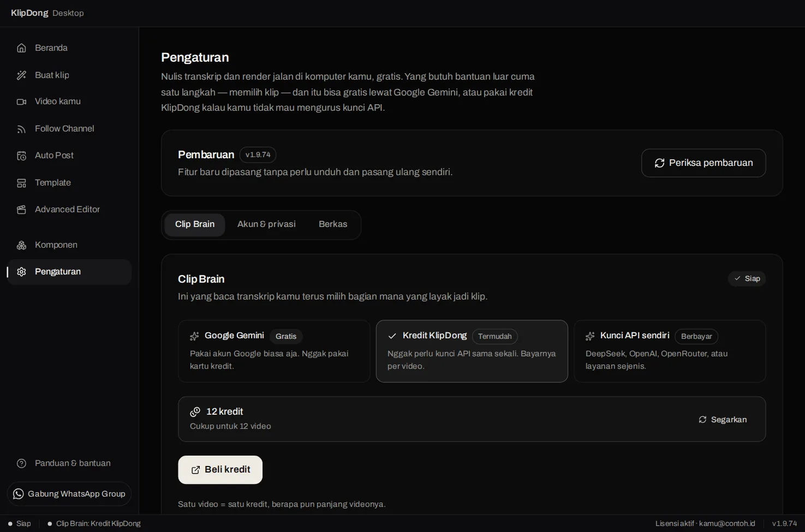
Task: Go to Follow Channel in sidebar
Action: tap(69, 129)
